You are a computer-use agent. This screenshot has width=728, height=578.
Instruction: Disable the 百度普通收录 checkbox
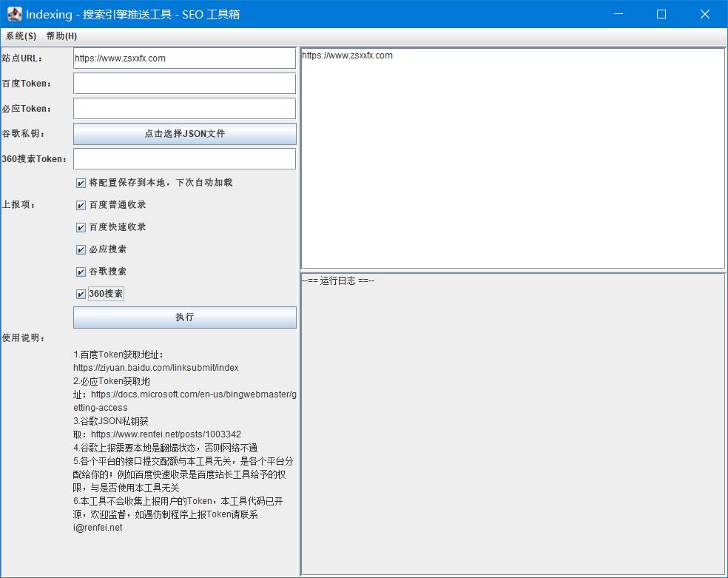[81, 205]
